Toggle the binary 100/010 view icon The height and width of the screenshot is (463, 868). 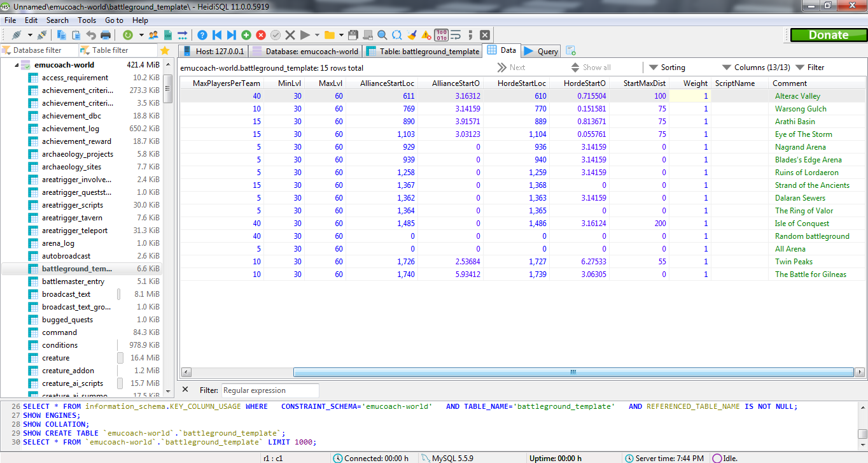click(441, 35)
